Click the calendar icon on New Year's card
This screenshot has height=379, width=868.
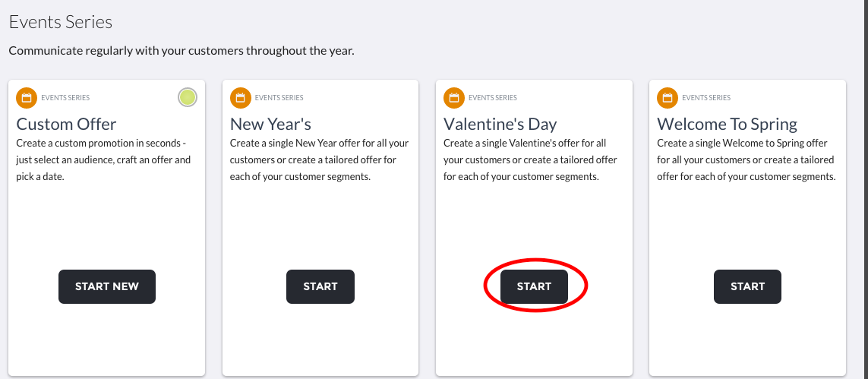click(240, 98)
